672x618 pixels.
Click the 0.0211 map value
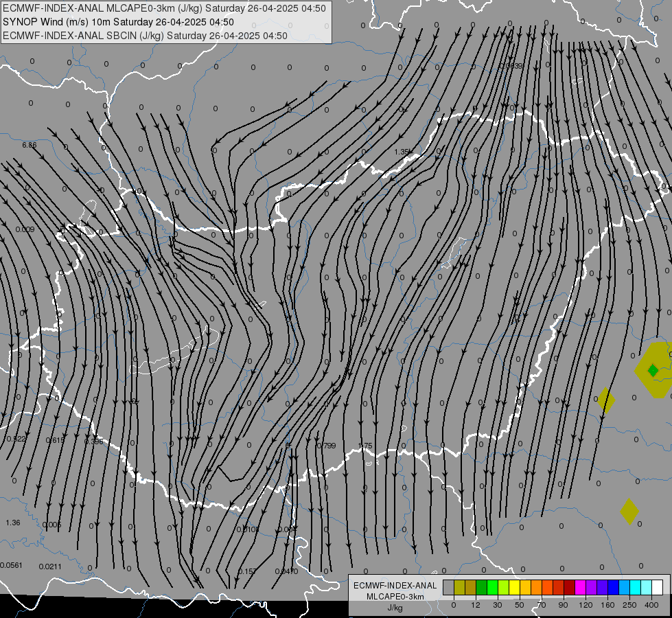click(50, 566)
